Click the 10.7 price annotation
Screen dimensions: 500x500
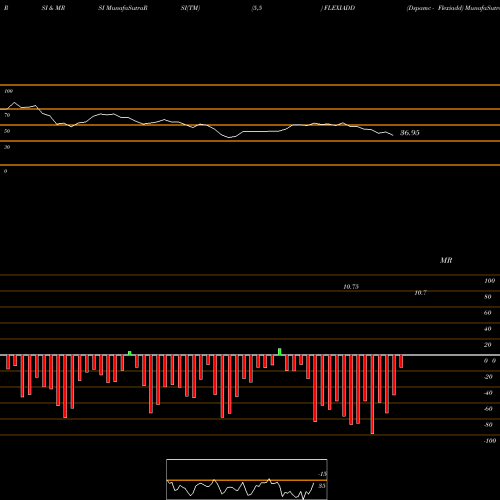(420, 293)
